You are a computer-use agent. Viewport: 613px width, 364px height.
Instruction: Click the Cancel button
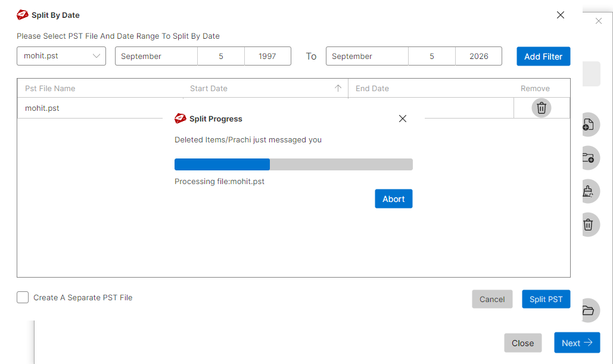coord(492,299)
